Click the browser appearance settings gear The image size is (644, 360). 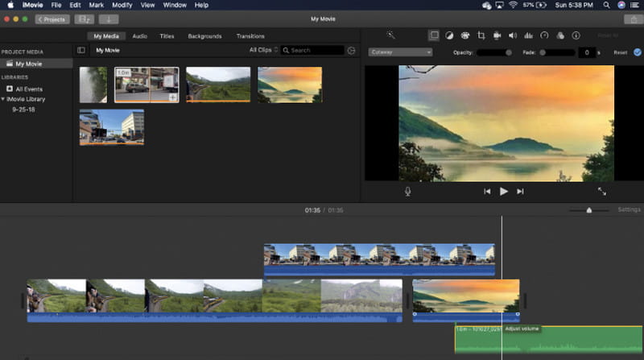pyautogui.click(x=351, y=51)
